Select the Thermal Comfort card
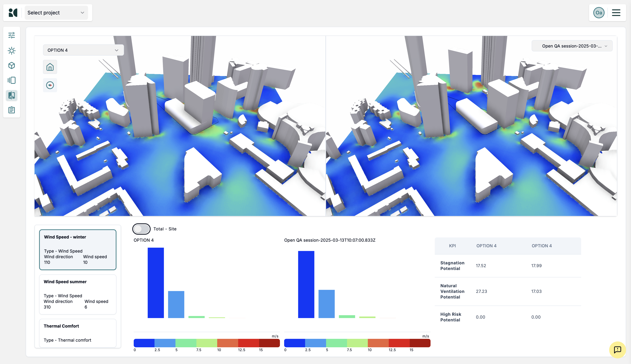631x364 pixels. pos(78,333)
